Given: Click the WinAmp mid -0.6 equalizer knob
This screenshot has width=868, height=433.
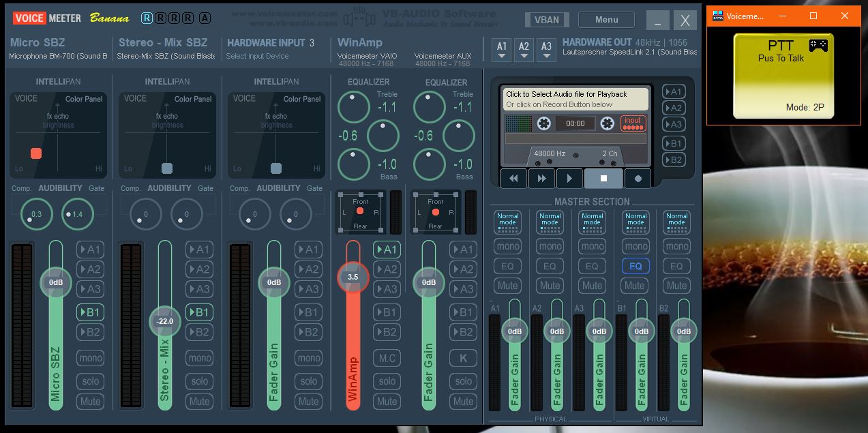Looking at the screenshot, I should tap(383, 136).
